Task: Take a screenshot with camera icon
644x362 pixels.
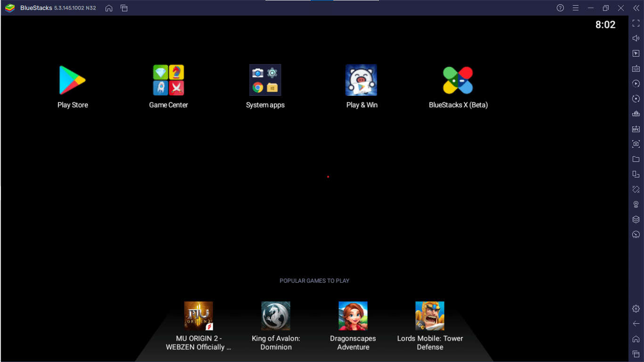Action: 636,144
